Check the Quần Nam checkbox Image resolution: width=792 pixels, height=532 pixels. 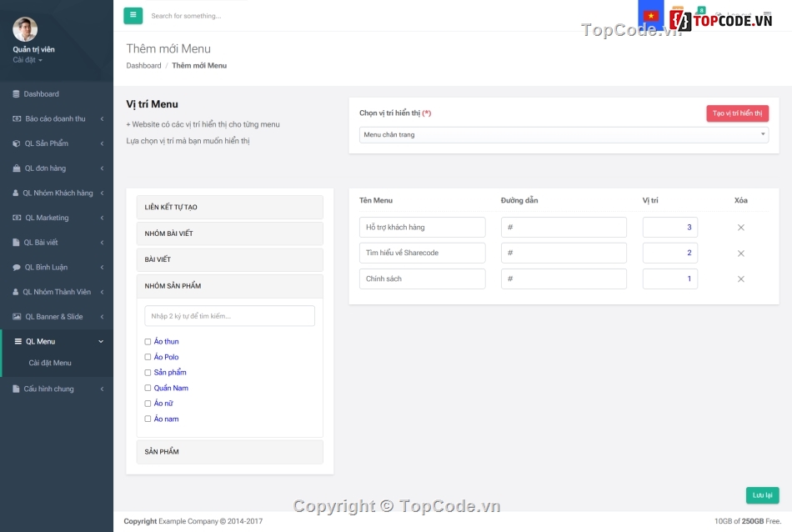click(148, 388)
